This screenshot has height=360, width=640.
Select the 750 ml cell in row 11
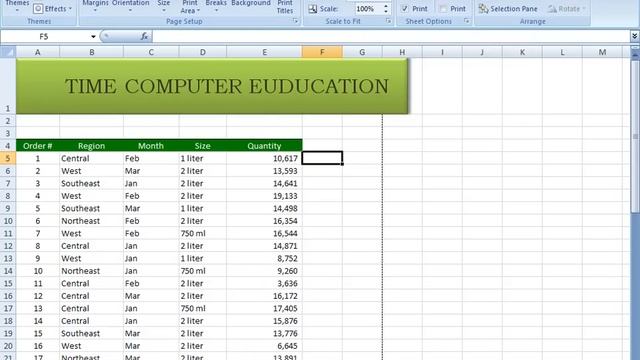click(202, 233)
